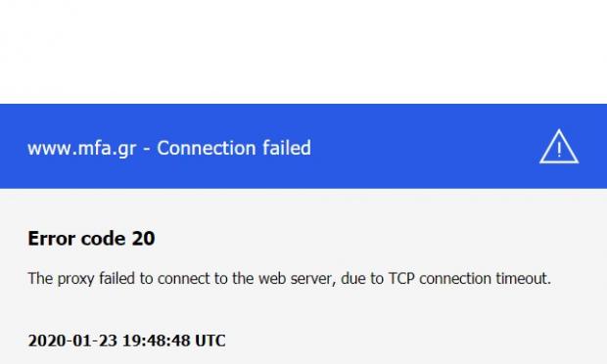Click the date 2020-01-23 in timestamp
This screenshot has height=364, width=607.
click(72, 341)
